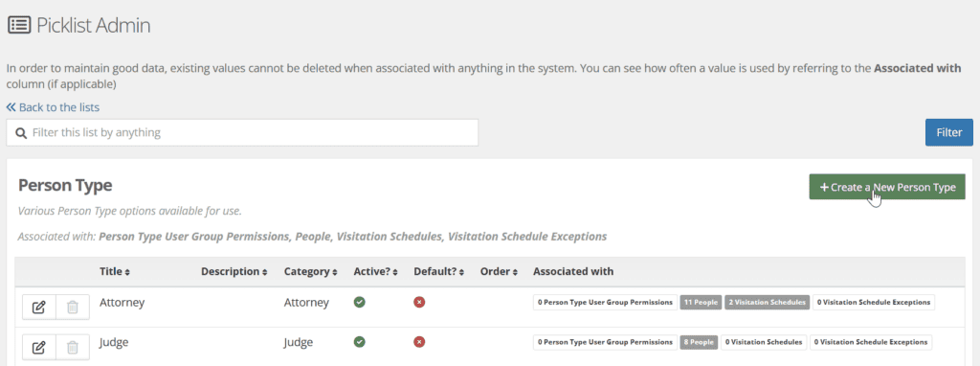This screenshot has width=980, height=366.
Task: Click Attorney's green Active checkmark
Action: pyautogui.click(x=360, y=302)
